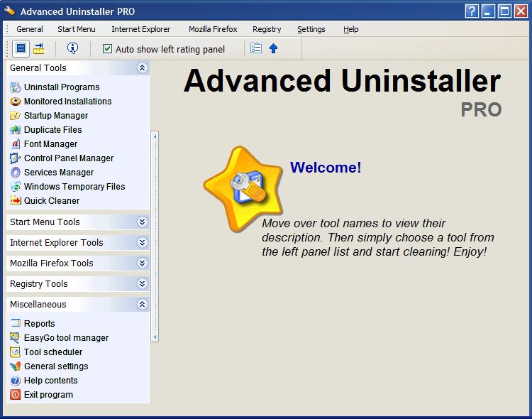Click the blue up arrow toolbar icon

point(273,48)
